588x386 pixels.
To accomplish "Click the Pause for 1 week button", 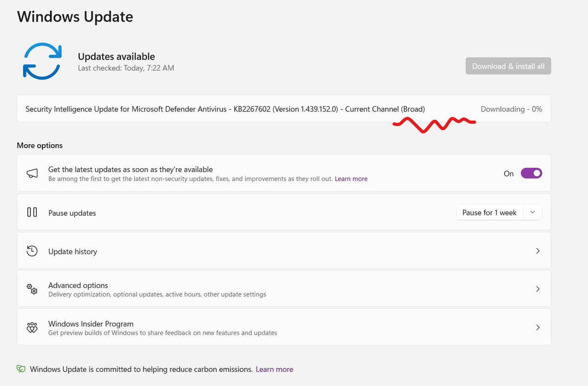I will (x=490, y=212).
